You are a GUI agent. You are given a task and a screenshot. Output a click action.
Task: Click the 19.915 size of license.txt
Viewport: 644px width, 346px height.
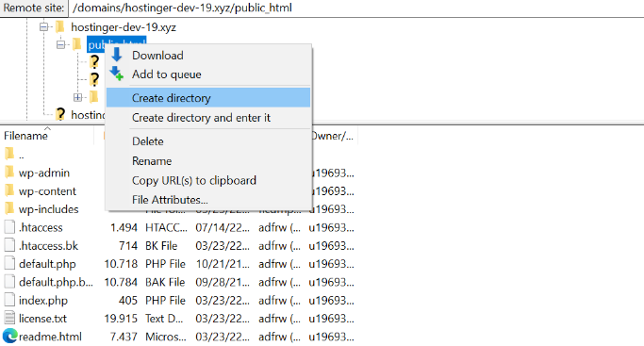point(121,318)
